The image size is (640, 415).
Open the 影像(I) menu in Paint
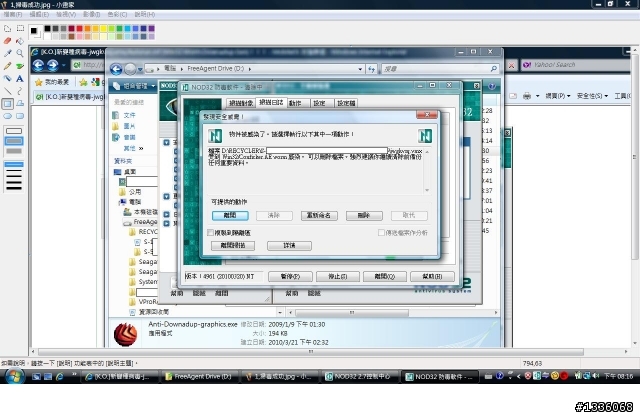coord(91,14)
